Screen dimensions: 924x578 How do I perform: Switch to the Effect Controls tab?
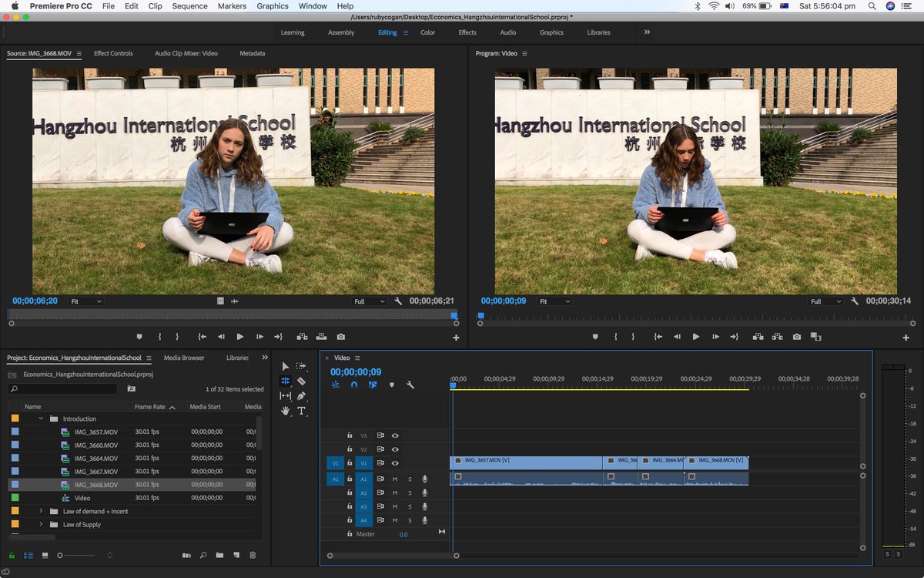point(113,53)
